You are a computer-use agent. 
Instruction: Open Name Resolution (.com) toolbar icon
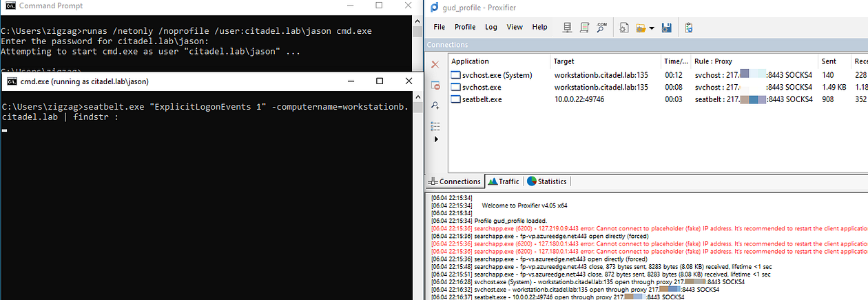pyautogui.click(x=601, y=28)
